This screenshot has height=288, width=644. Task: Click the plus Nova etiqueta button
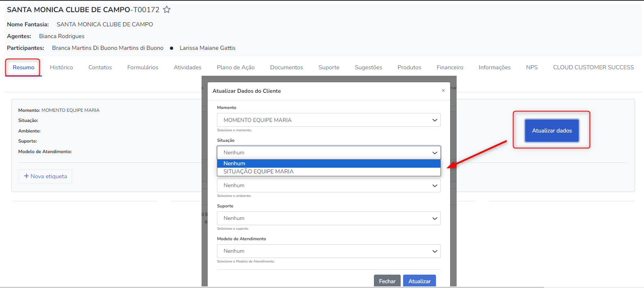pyautogui.click(x=45, y=176)
